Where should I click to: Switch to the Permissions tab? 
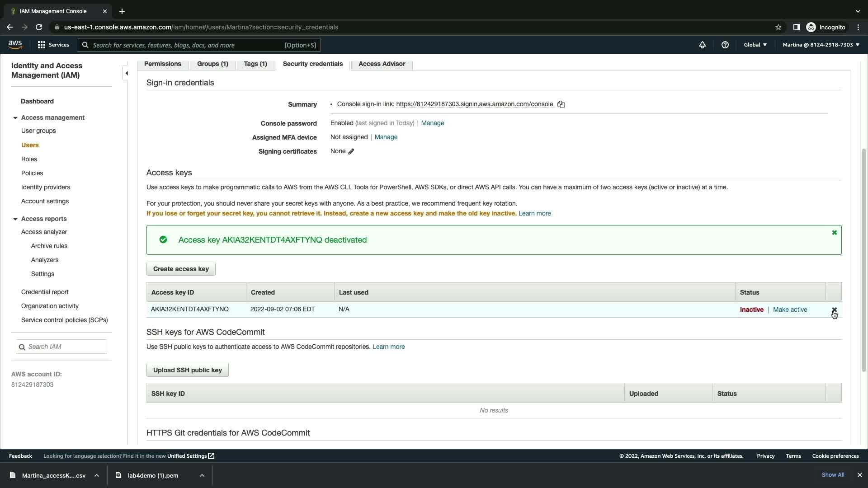162,64
